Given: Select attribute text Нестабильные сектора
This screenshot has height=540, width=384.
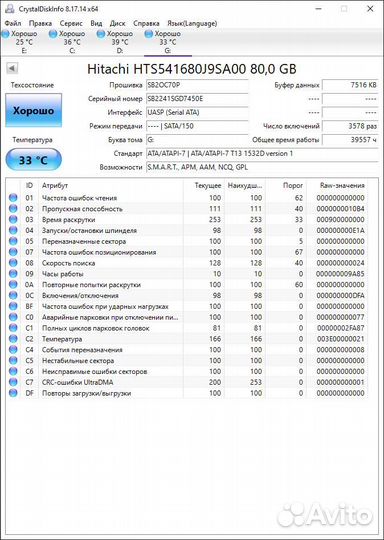Looking at the screenshot, I should point(78,361).
